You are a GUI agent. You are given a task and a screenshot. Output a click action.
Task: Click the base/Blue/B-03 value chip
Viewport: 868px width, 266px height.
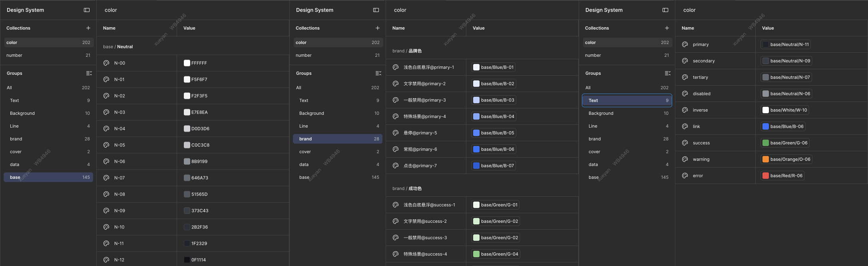pyautogui.click(x=494, y=100)
